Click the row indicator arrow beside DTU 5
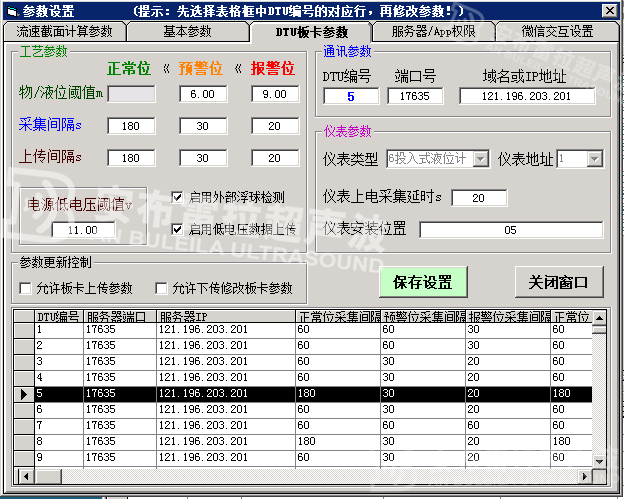624x499 pixels. point(23,393)
